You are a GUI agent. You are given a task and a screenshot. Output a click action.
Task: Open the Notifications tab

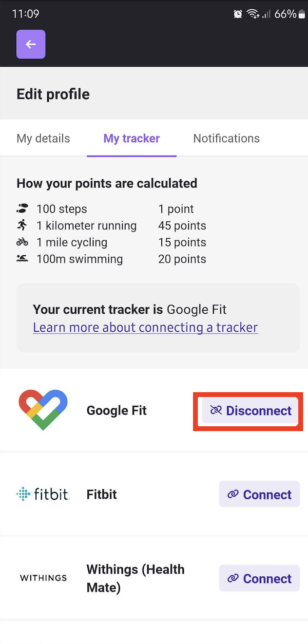click(227, 138)
